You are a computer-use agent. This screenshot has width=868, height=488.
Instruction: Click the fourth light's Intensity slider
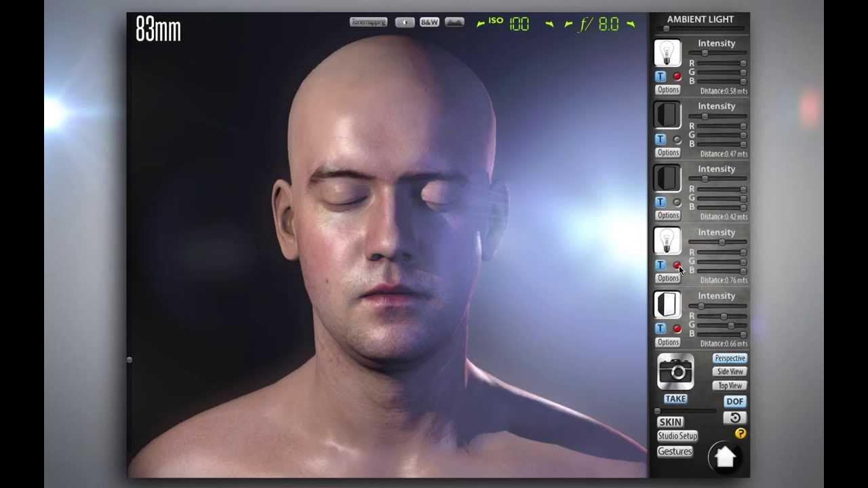pos(717,242)
